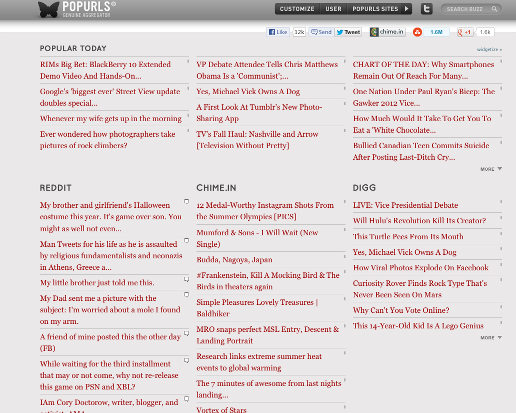
Task: Open Curiosity Rover Finds Rock link
Action: (420, 289)
